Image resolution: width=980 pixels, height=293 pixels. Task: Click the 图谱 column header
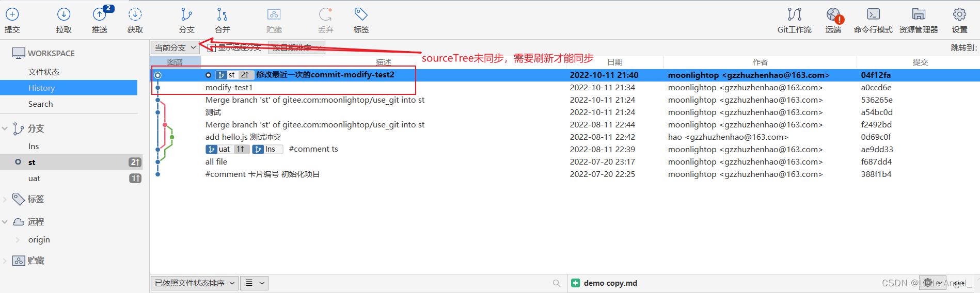[x=175, y=62]
